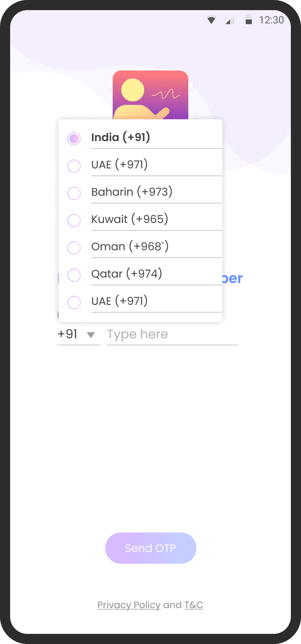
Task: Choose the Baharin (+973) radio button
Action: tap(74, 193)
